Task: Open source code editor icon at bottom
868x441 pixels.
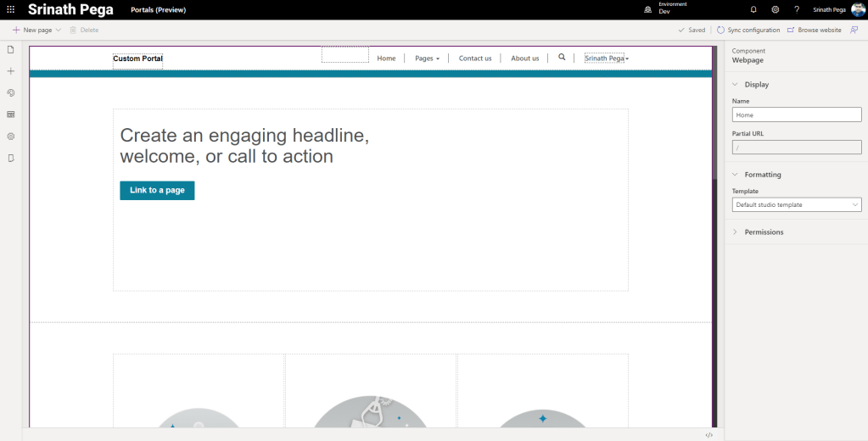Action: point(708,435)
